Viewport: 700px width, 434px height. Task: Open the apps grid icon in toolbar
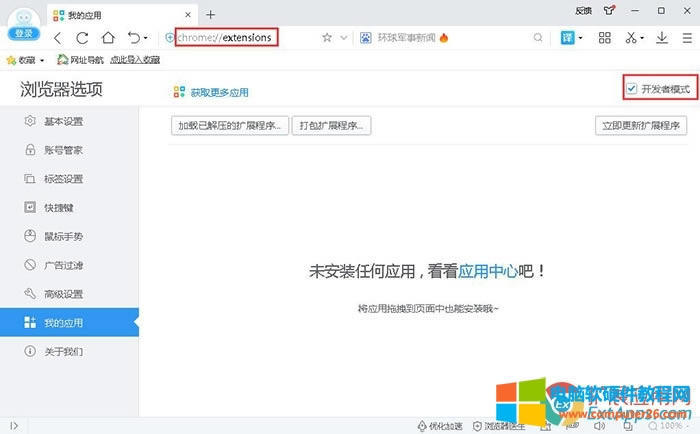tap(604, 38)
